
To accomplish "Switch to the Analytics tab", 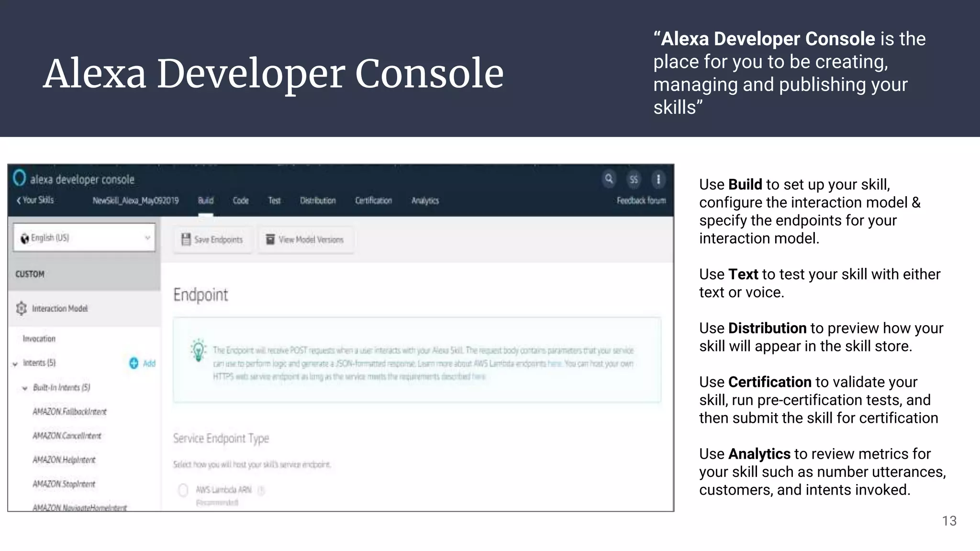I will [425, 200].
